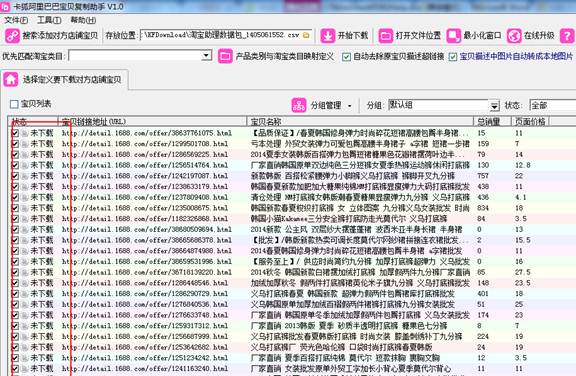The image size is (576, 376).
Task: Sort by the 总销量 column header
Action: tap(492, 121)
